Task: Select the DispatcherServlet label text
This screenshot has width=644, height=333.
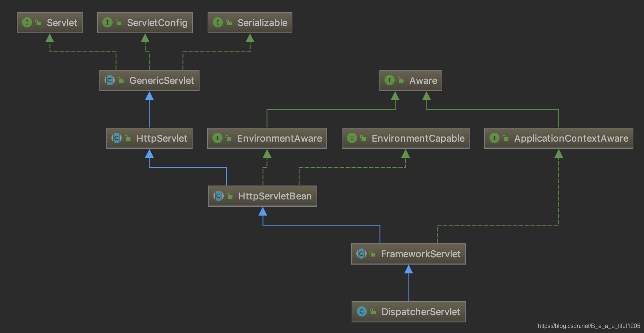Action: point(421,312)
